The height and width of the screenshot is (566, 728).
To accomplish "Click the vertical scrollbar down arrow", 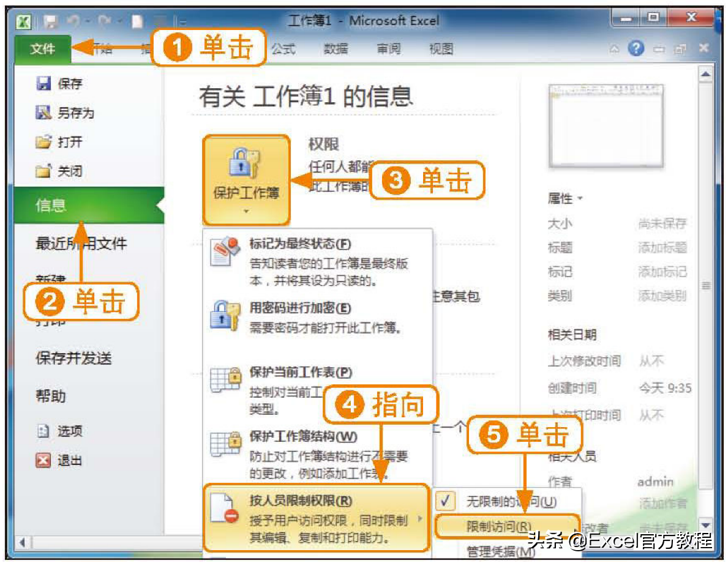I will (706, 525).
